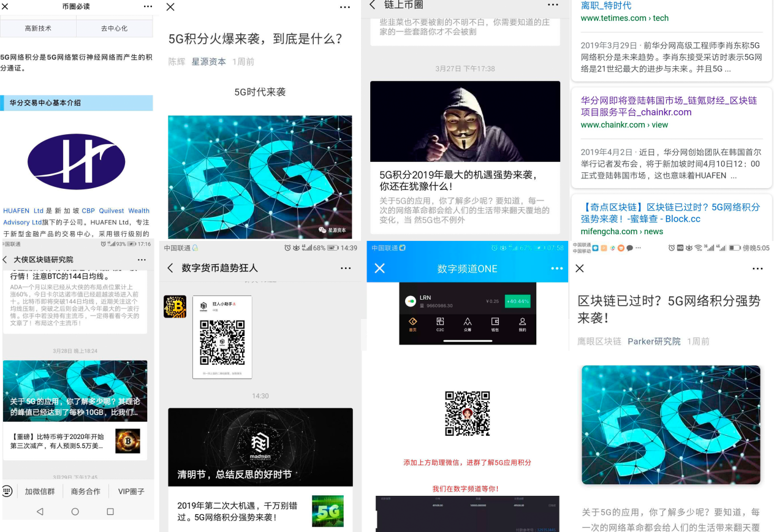
Task: Open the 清明节,总结反思的好时节 article
Action: pyautogui.click(x=260, y=447)
